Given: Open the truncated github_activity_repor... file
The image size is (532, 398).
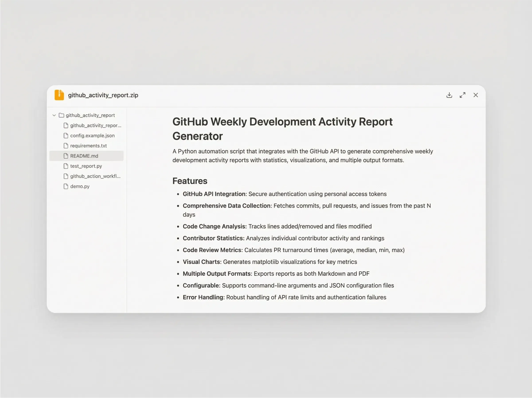Looking at the screenshot, I should pos(96,125).
